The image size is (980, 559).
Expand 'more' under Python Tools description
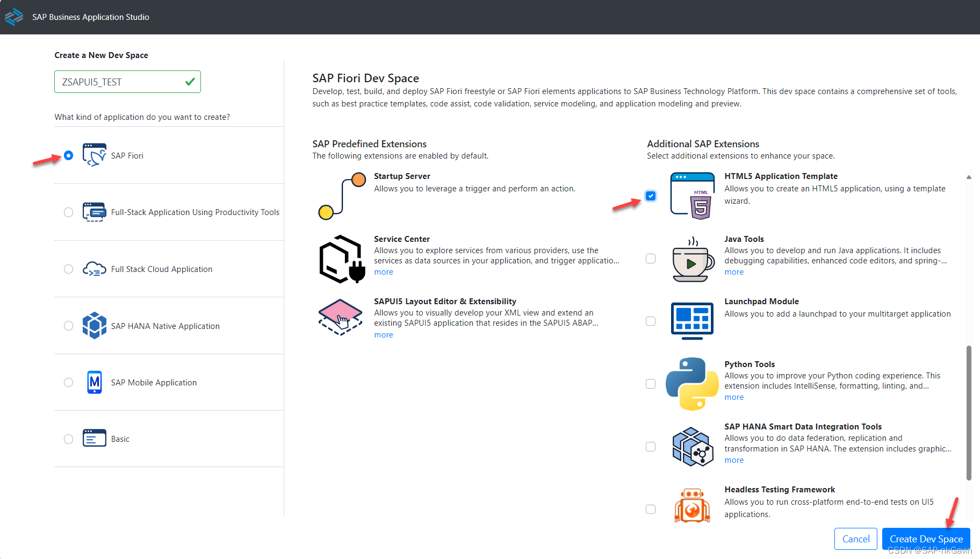734,397
